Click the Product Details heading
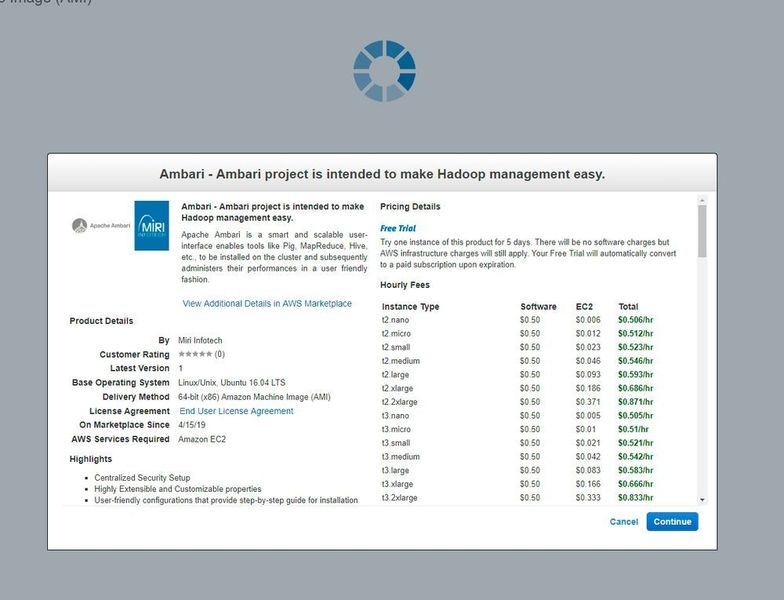This screenshot has height=600, width=784. point(101,321)
